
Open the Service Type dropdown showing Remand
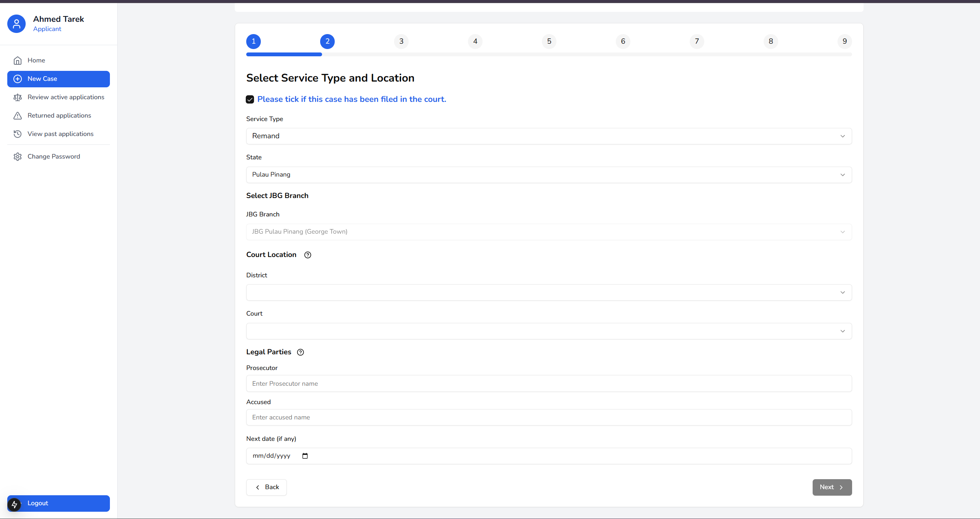point(548,136)
